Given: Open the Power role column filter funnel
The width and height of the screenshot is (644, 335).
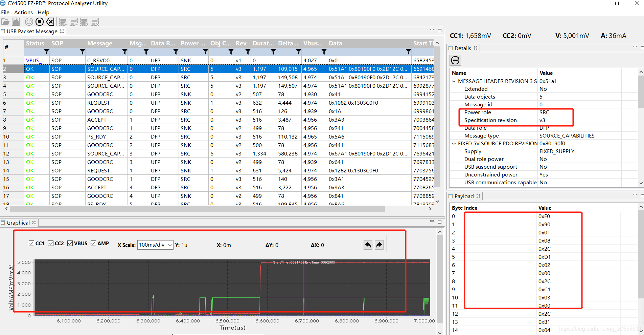Looking at the screenshot, I should click(x=205, y=52).
